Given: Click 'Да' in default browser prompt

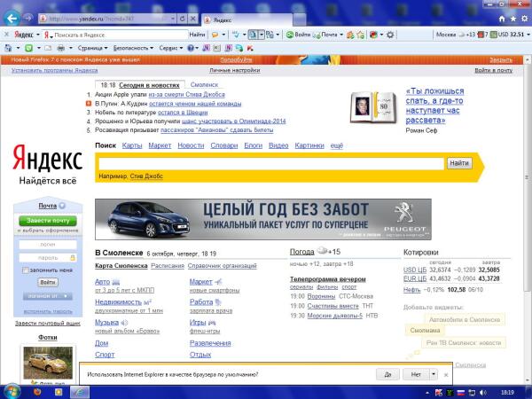Looking at the screenshot, I should pyautogui.click(x=387, y=374).
